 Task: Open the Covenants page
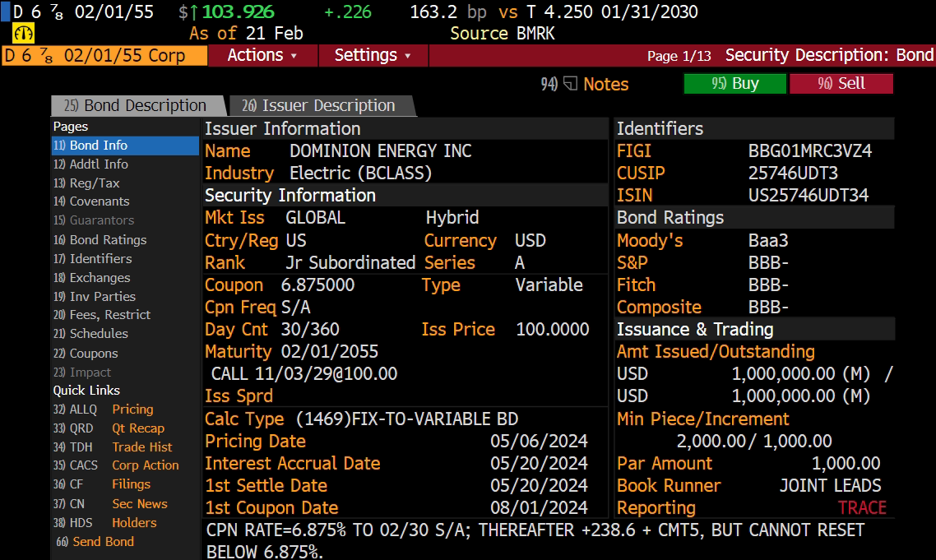tap(91, 201)
